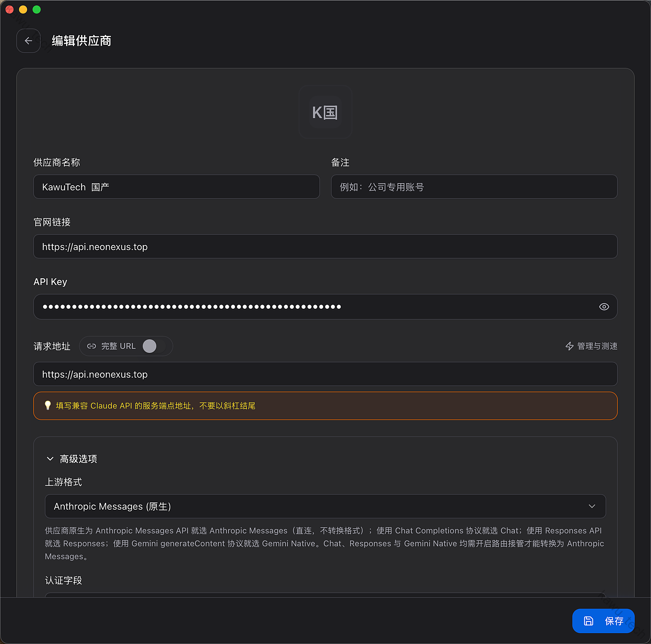Reveal API key with eye icon

(604, 307)
